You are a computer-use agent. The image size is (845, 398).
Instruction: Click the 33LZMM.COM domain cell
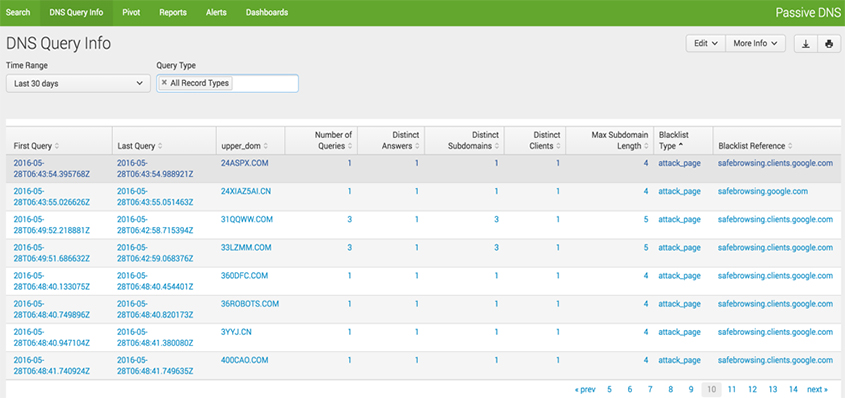pos(246,247)
